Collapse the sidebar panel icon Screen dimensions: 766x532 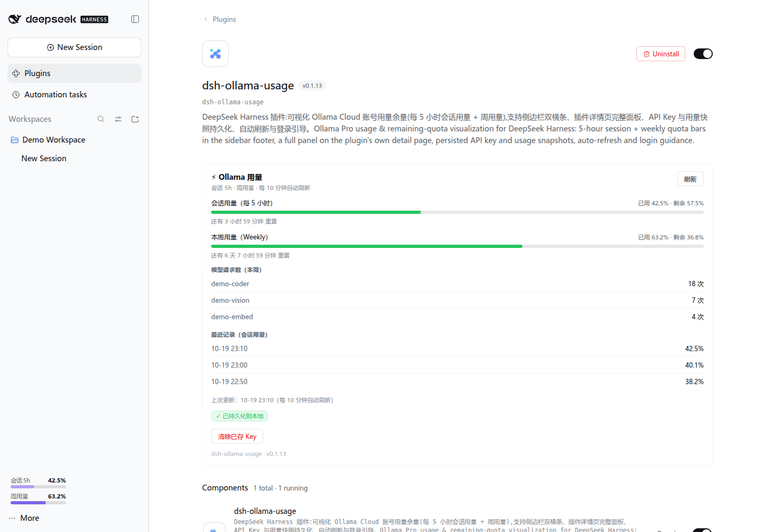pos(135,19)
